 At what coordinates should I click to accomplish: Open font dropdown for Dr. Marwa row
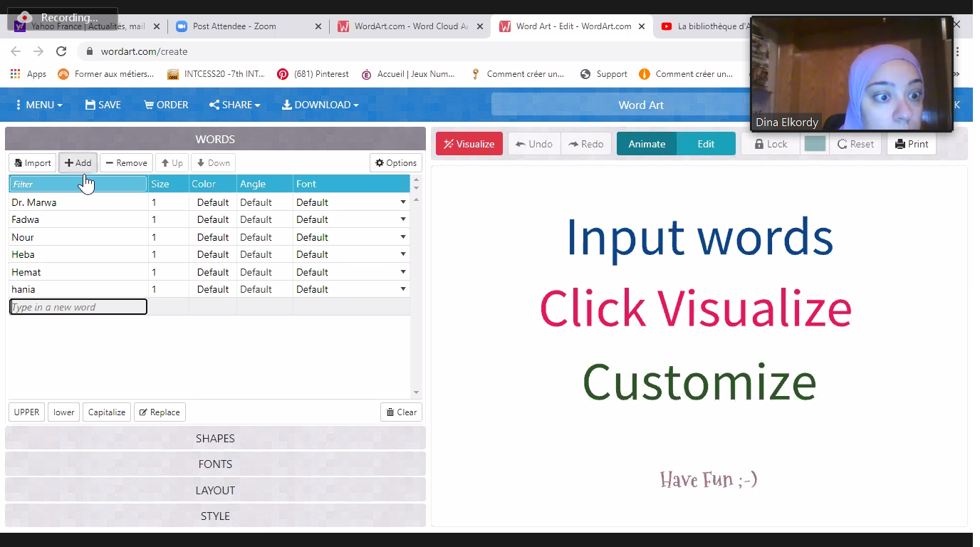click(x=403, y=202)
